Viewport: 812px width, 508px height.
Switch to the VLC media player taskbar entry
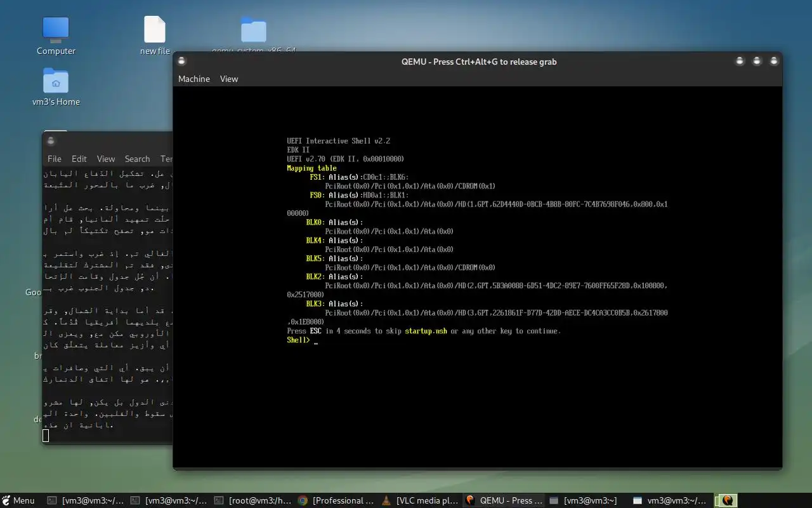coord(420,500)
